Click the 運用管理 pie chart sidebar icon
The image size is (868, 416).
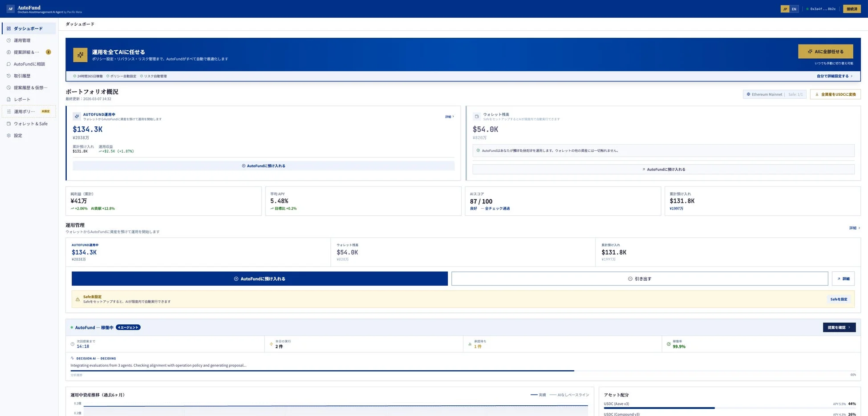coord(8,40)
